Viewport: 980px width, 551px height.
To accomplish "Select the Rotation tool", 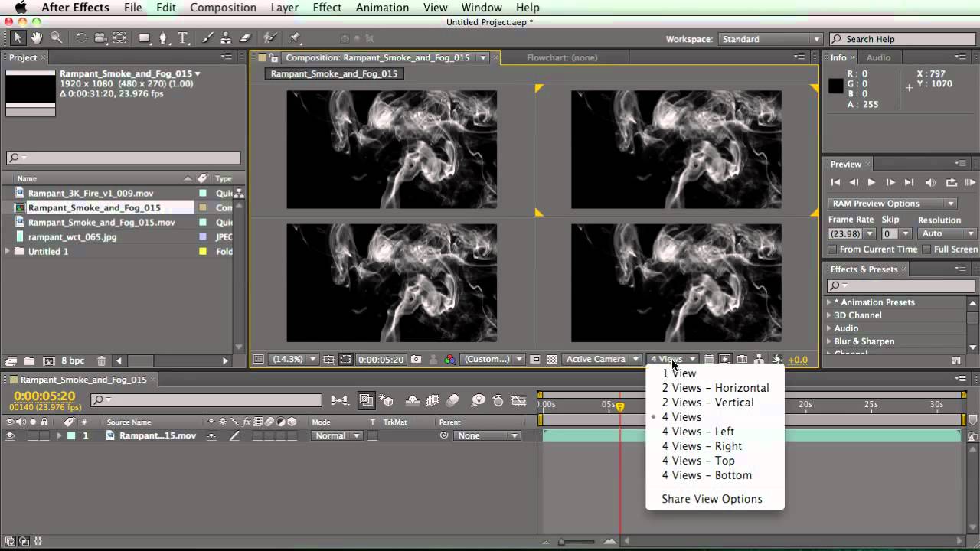I will [81, 37].
